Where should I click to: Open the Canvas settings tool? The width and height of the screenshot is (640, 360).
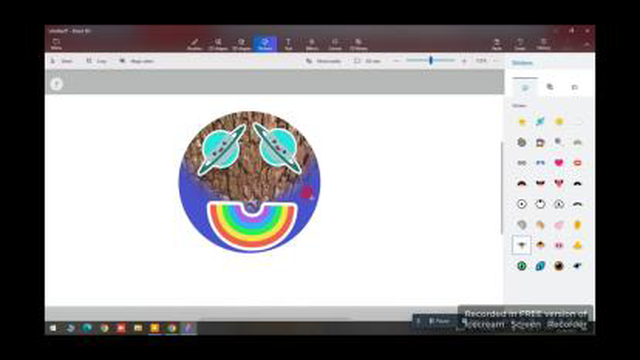coord(335,44)
